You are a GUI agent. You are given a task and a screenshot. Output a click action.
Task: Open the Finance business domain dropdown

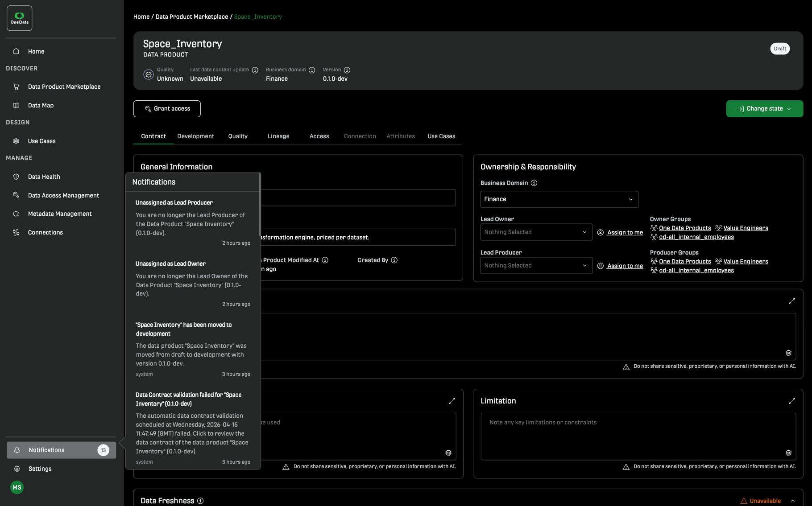click(559, 199)
